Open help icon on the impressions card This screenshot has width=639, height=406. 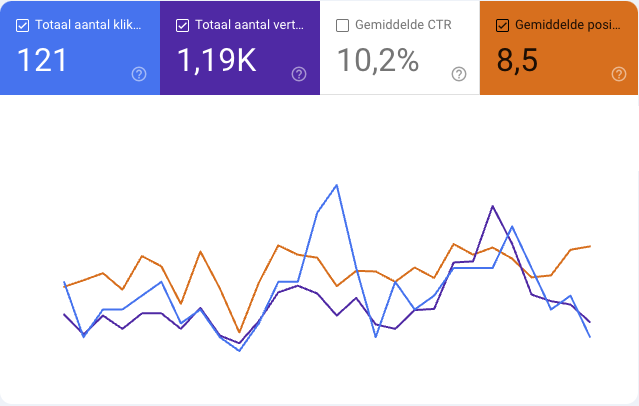click(299, 74)
